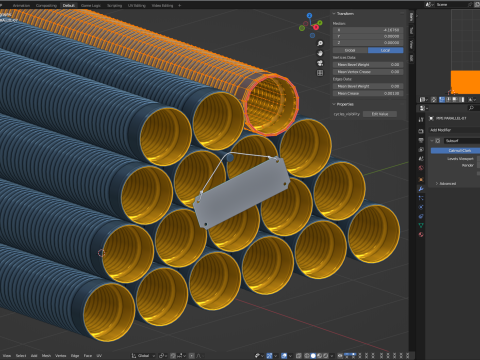Click the red X axis on gizmo

pyautogui.click(x=316, y=27)
